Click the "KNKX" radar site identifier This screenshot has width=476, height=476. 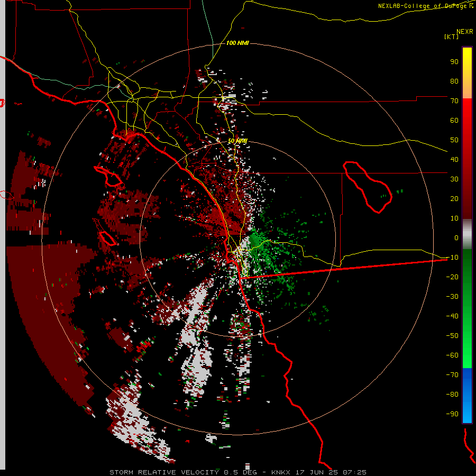click(x=281, y=472)
